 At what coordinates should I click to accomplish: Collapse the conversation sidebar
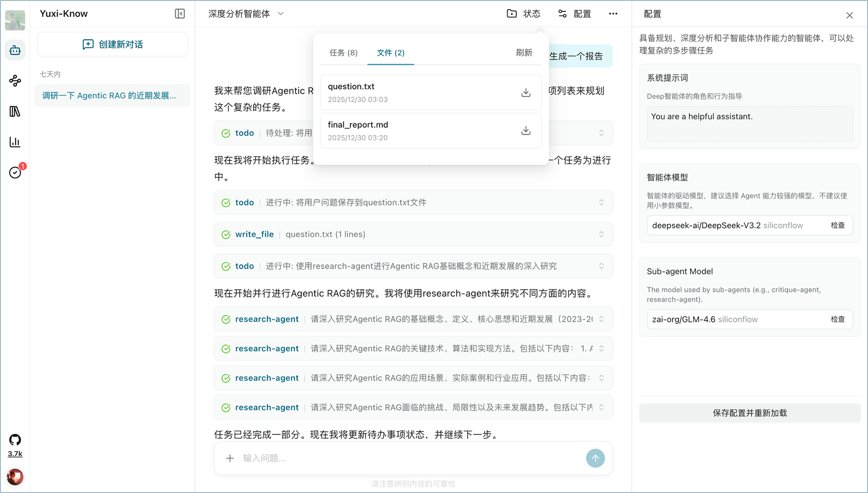(180, 14)
